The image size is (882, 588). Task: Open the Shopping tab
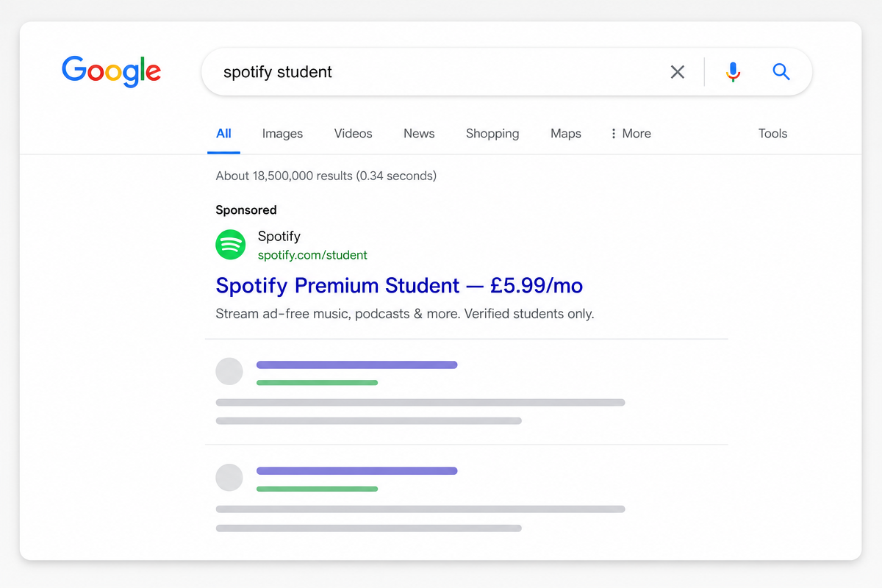(x=492, y=134)
